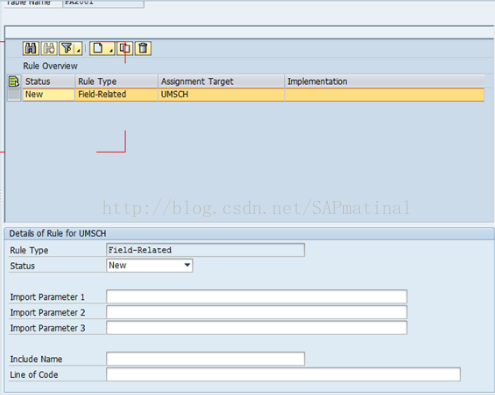Viewport: 495px width, 395px height.
Task: Click the Line of Code input field
Action: pyautogui.click(x=283, y=375)
